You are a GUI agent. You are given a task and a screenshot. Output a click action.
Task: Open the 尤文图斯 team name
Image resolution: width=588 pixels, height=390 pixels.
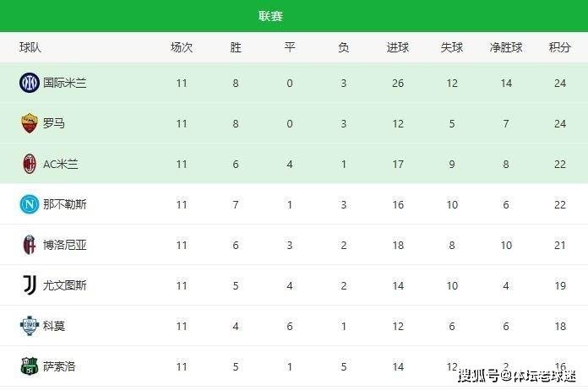pos(65,285)
